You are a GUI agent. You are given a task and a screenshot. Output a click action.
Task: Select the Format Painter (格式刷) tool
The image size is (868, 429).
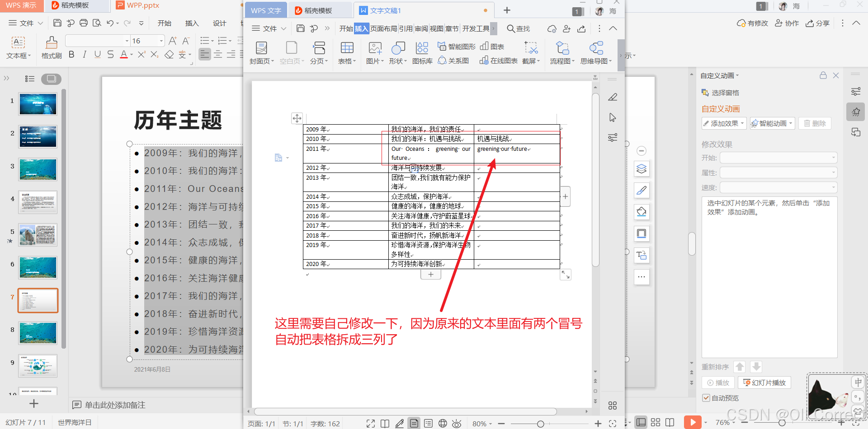52,47
